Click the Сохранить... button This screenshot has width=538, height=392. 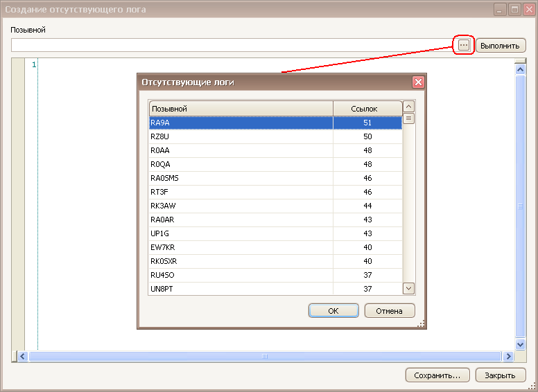coord(437,375)
